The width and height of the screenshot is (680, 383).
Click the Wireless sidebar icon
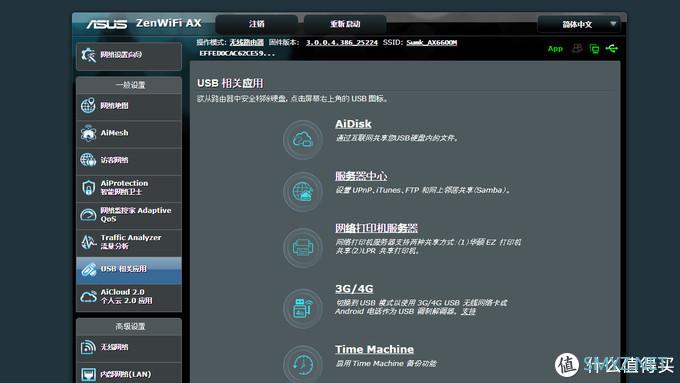pyautogui.click(x=88, y=347)
